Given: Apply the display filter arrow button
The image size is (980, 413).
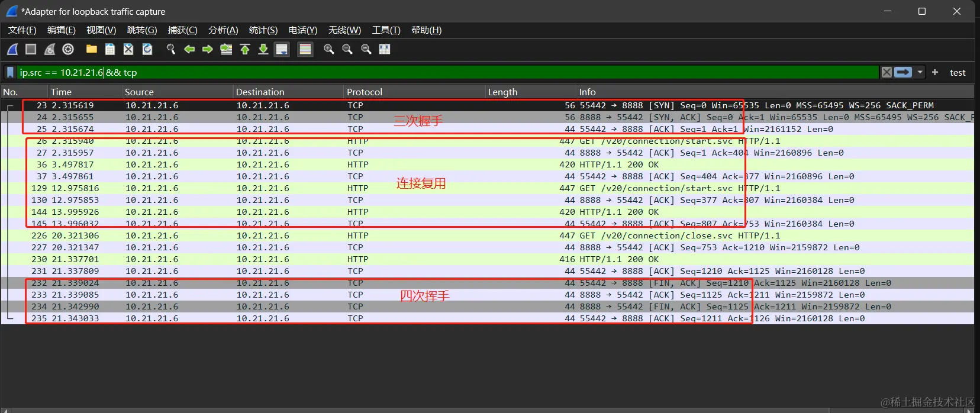Looking at the screenshot, I should tap(903, 72).
